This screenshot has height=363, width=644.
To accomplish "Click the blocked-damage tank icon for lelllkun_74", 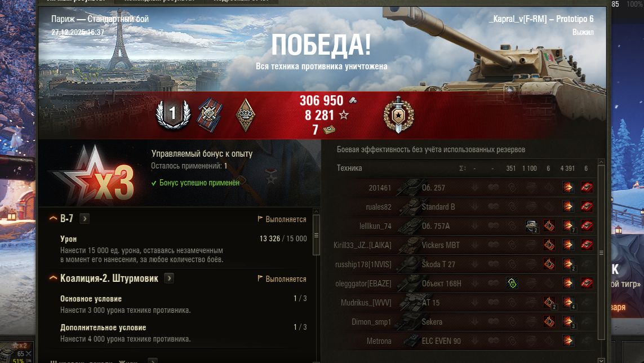I will point(532,225).
